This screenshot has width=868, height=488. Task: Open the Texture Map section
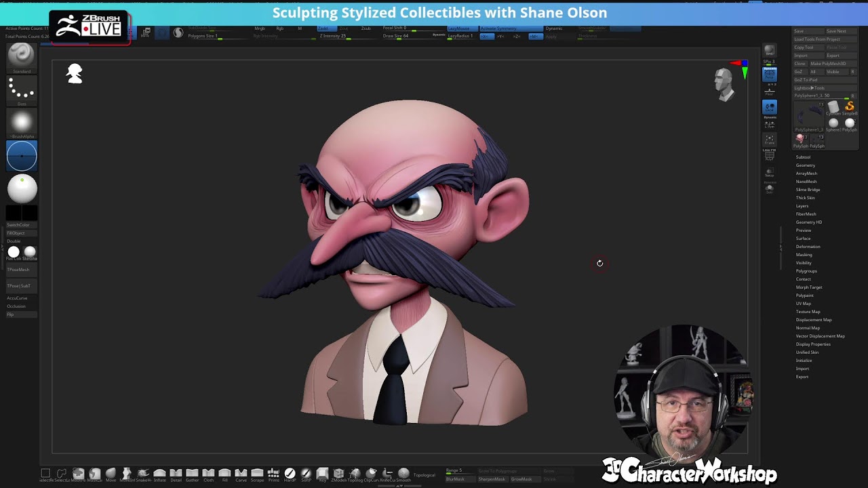pos(808,312)
